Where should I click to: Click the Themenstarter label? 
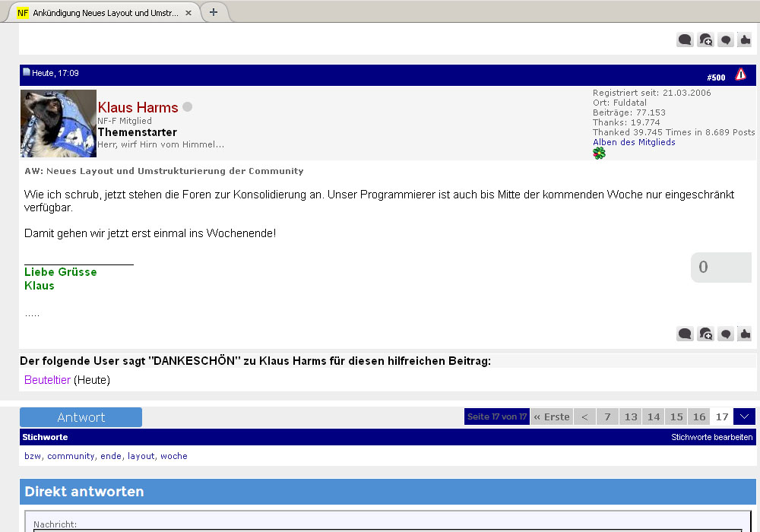coord(137,132)
